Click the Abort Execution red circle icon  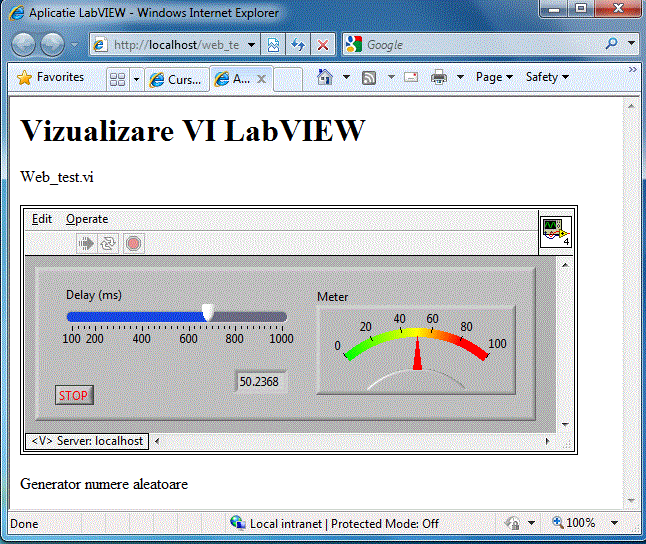click(x=133, y=244)
